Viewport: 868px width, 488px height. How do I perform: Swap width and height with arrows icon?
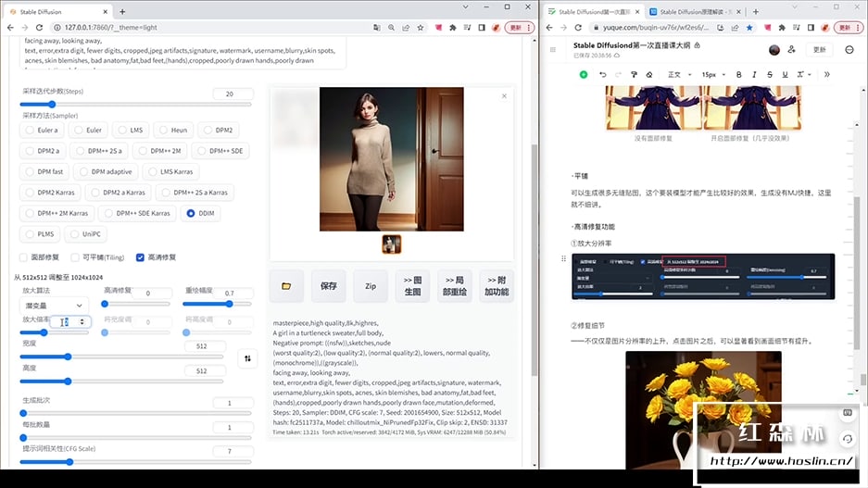248,358
